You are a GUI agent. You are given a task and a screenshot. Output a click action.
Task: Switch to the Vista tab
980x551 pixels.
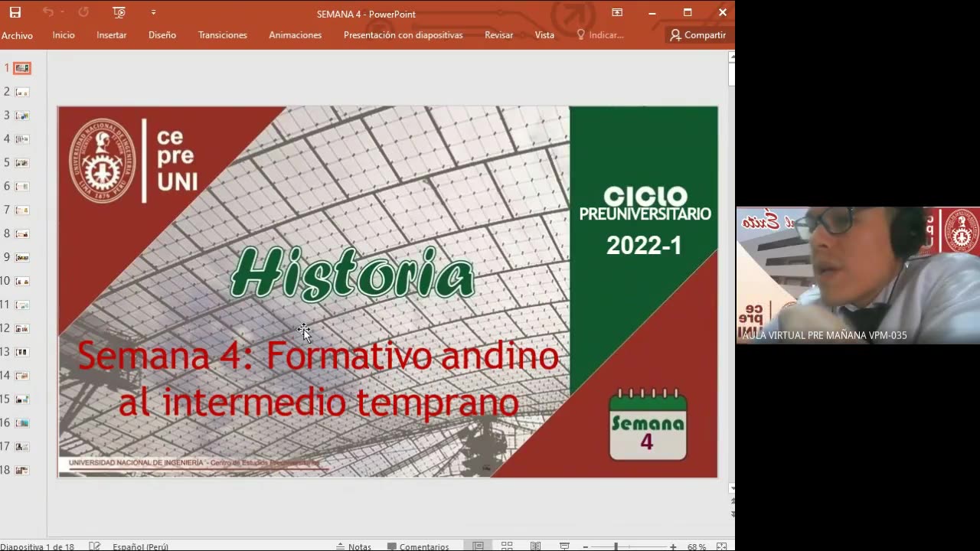[x=544, y=35]
